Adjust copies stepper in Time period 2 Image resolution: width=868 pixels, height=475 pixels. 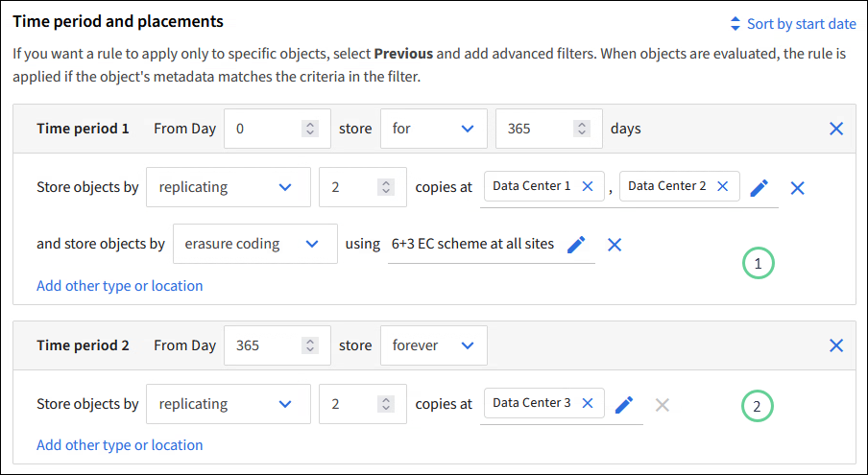click(385, 404)
